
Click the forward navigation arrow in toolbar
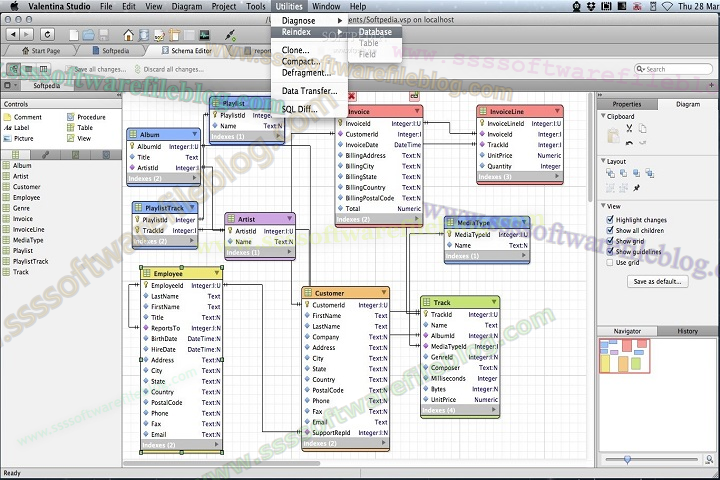[x=27, y=34]
